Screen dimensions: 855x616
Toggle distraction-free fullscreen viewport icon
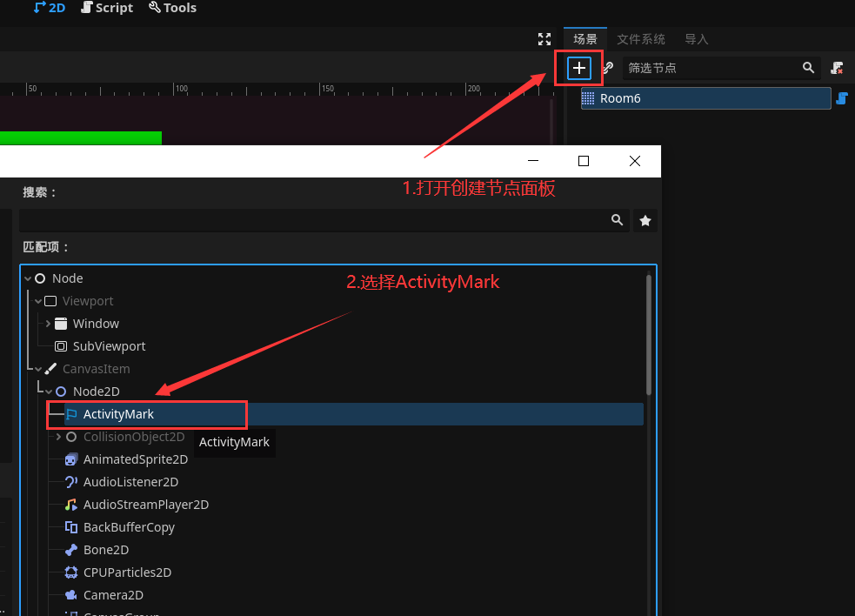tap(544, 39)
